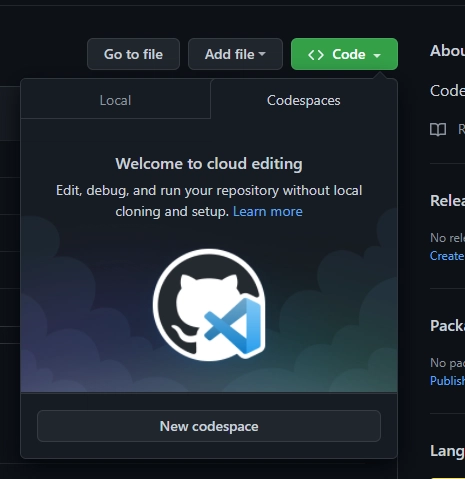
Task: Collapse the green Code dropdown arrow
Action: (377, 55)
